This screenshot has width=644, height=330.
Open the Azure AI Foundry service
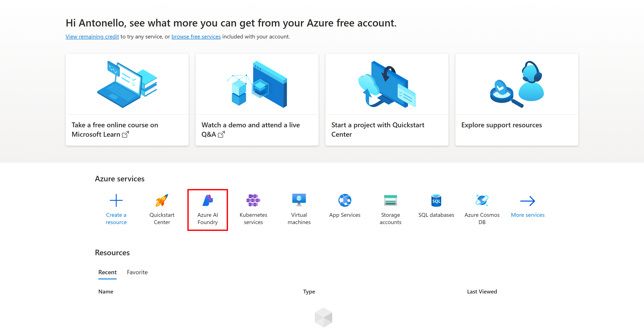pos(207,210)
